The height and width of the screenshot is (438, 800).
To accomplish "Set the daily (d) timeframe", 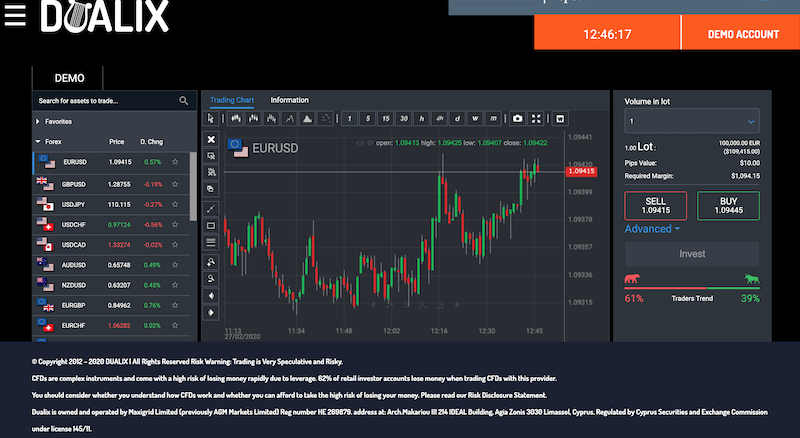I will 457,118.
